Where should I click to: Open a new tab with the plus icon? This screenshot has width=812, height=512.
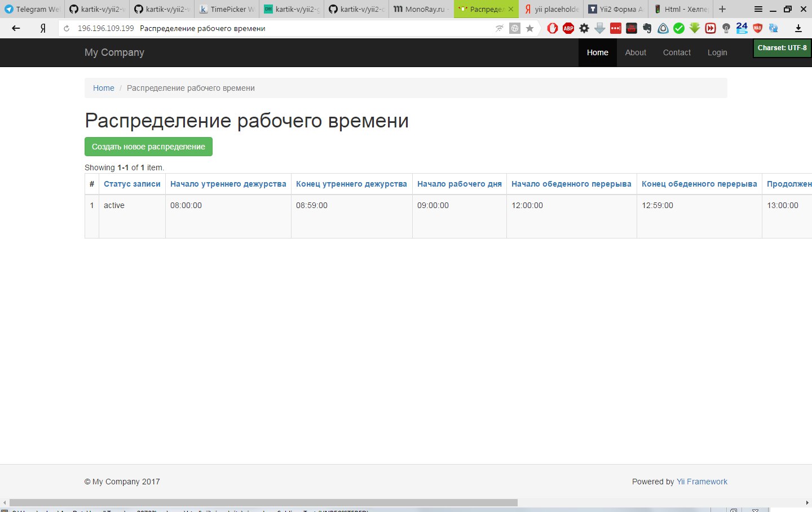click(x=722, y=9)
